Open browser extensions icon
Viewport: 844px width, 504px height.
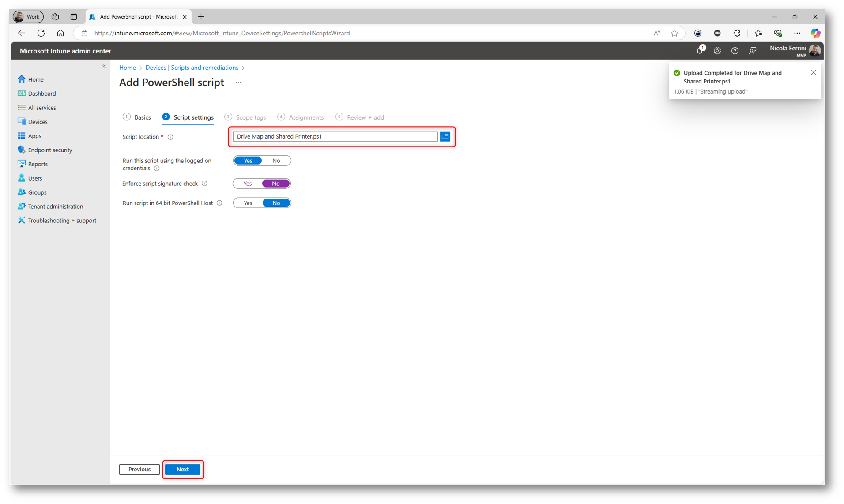tap(737, 33)
